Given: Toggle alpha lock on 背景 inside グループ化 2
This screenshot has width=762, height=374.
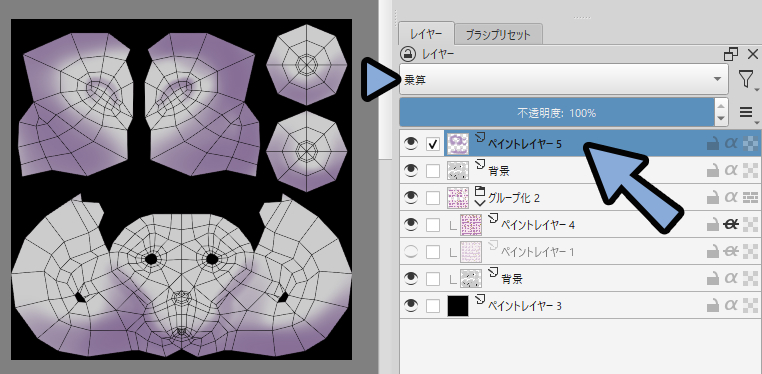Looking at the screenshot, I should pos(731,278).
